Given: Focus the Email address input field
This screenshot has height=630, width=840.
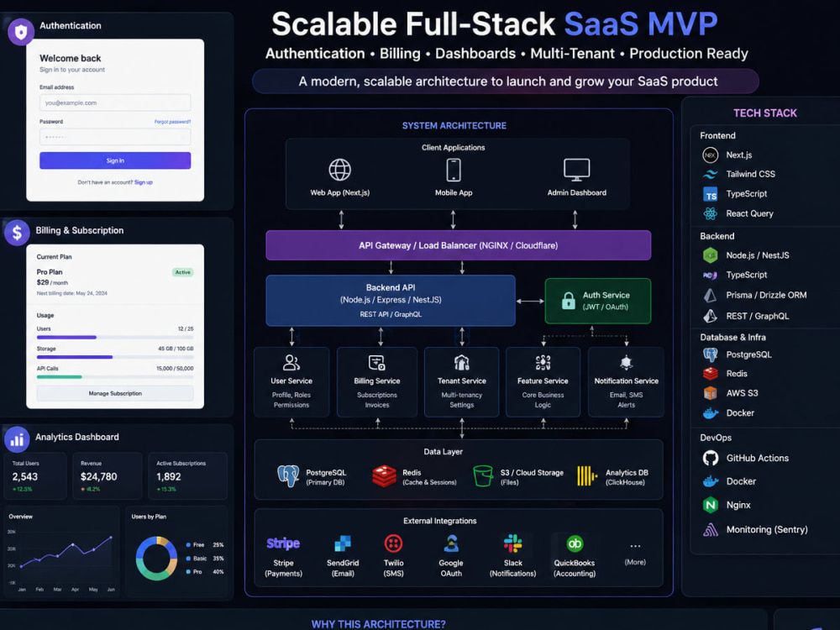Looking at the screenshot, I should (x=115, y=102).
